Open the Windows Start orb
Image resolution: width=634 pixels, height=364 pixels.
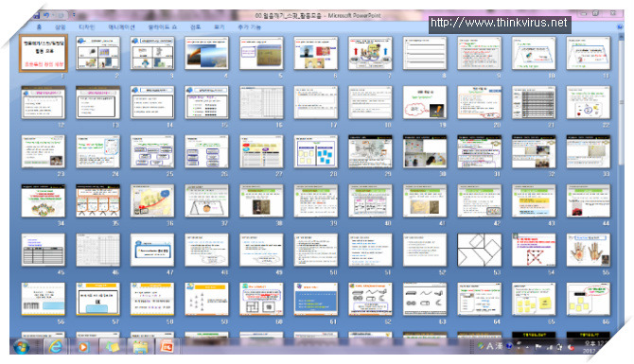pos(21,347)
